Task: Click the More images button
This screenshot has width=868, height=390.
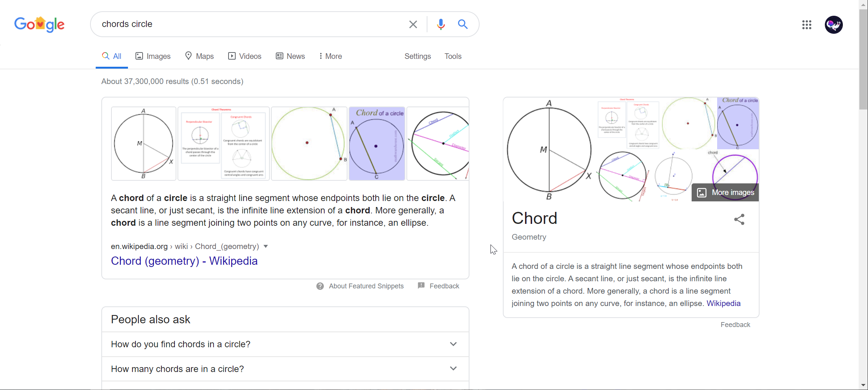Action: tap(725, 192)
